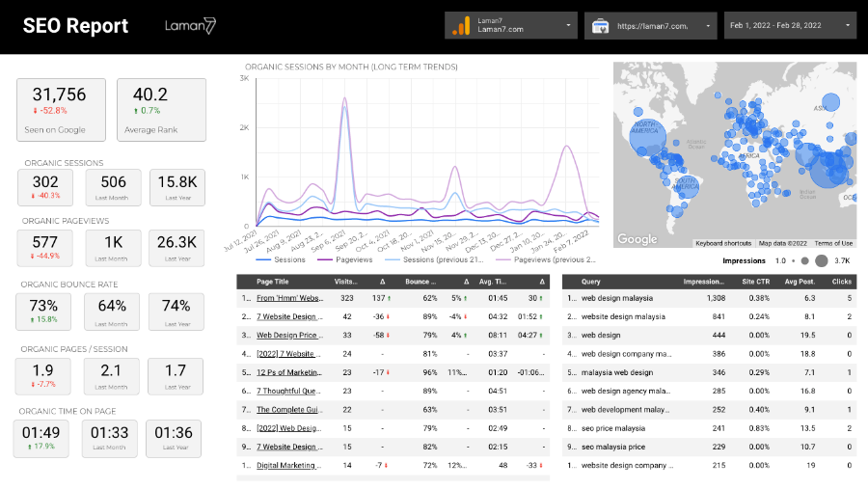
Task: Click the 01:33 Last Month time card
Action: 110,439
